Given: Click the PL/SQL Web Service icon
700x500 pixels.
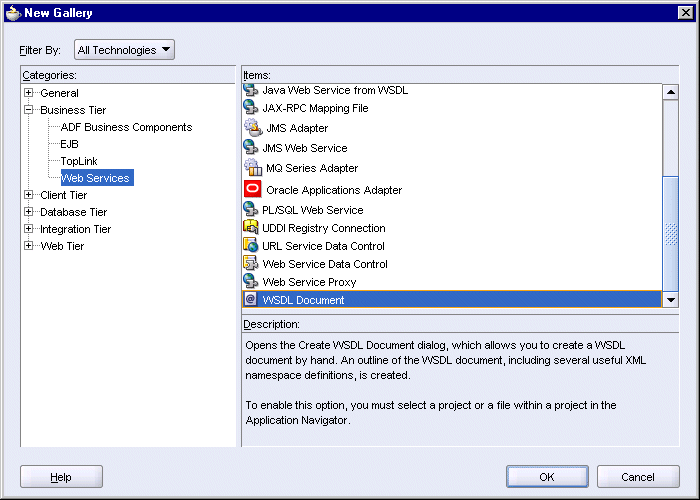Looking at the screenshot, I should coord(250,209).
